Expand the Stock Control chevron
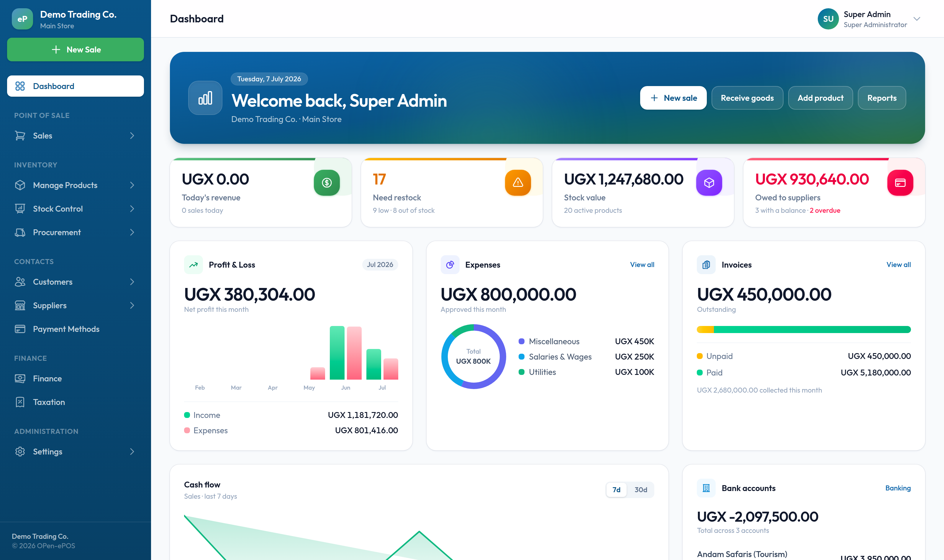The width and height of the screenshot is (944, 560). tap(132, 209)
